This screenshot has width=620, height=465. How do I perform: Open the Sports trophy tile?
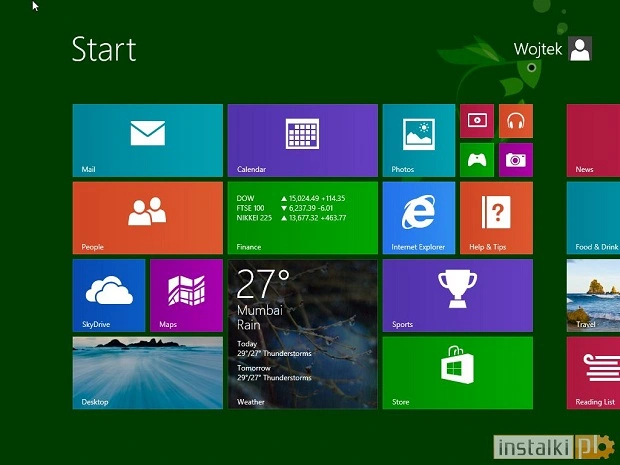tap(458, 295)
